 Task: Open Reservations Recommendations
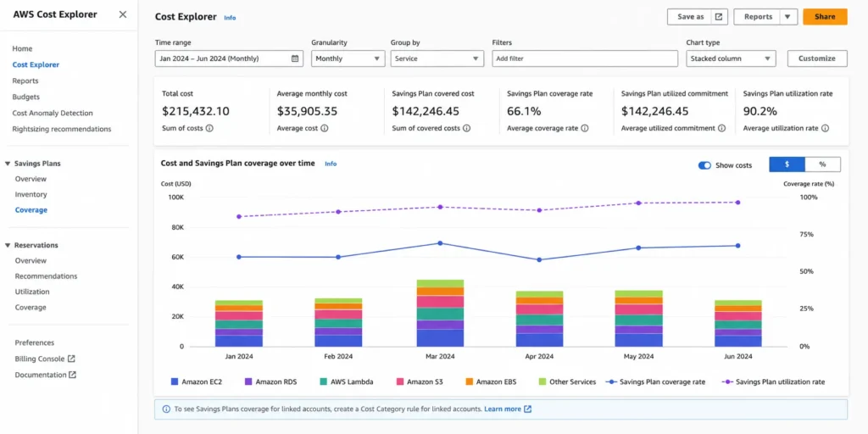coord(46,276)
